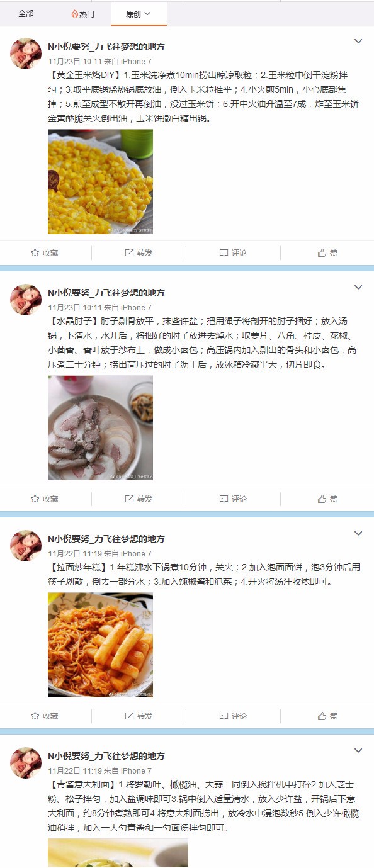Expand options chevron on 水晶肘子 post
Screen dimensions: 374x868
pyautogui.click(x=358, y=288)
